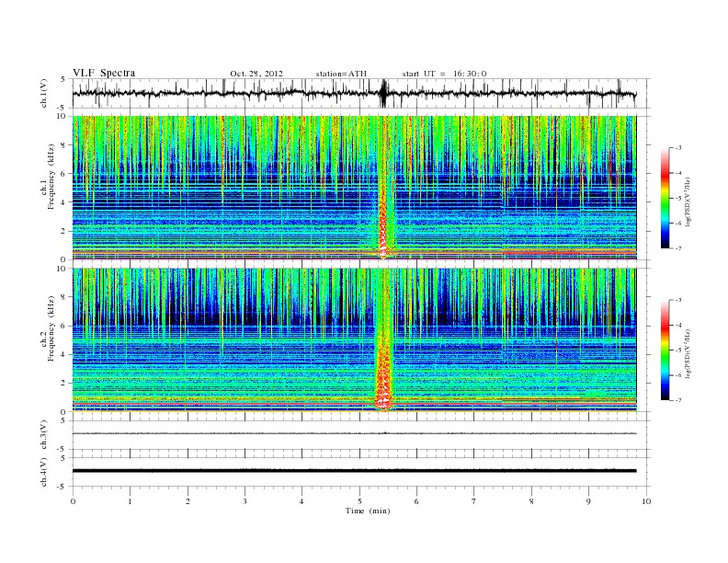
Task: Click the thick ch.4 voltage trace
Action: pyautogui.click(x=354, y=471)
